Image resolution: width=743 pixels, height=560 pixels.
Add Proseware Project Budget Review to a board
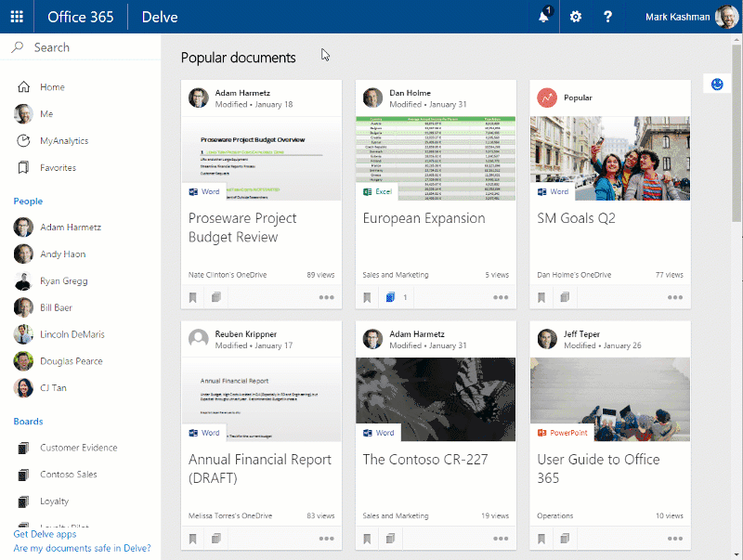pos(216,297)
